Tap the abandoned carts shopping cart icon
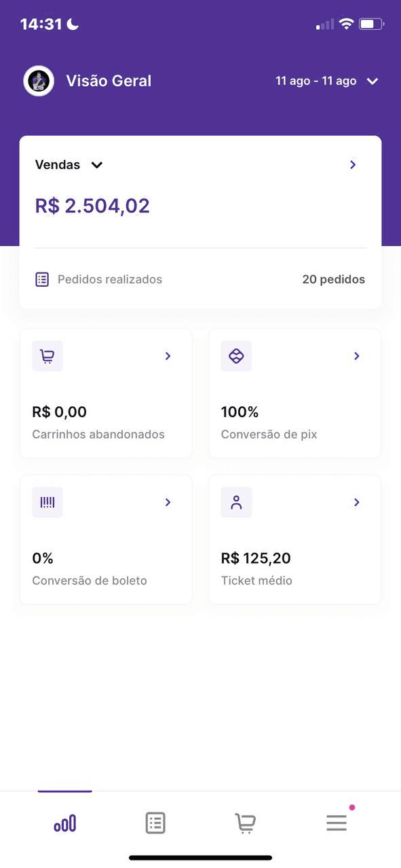 (x=47, y=356)
